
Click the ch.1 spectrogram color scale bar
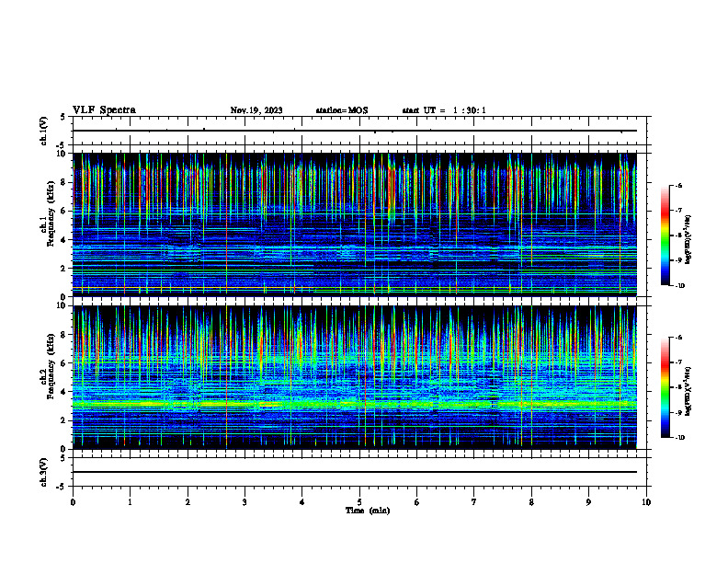pyautogui.click(x=665, y=236)
